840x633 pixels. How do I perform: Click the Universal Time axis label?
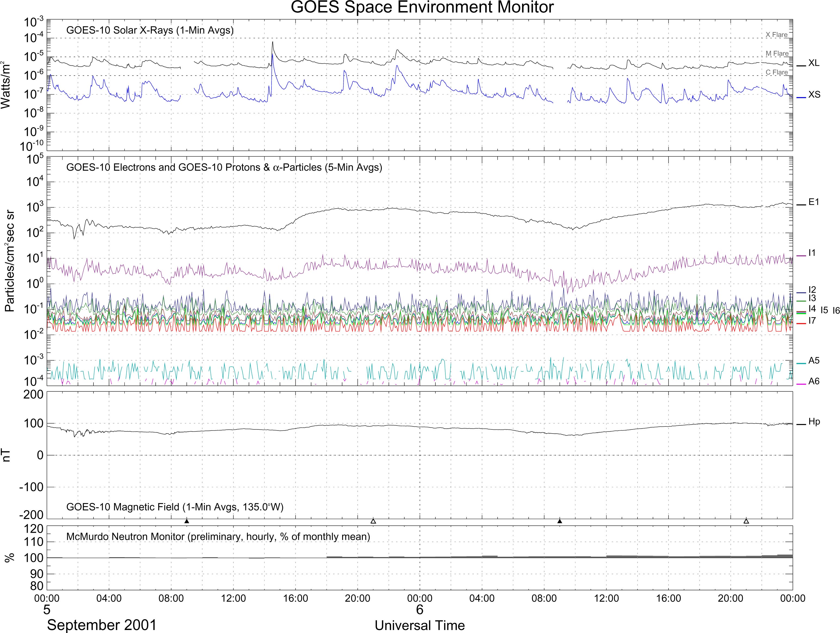(x=420, y=625)
